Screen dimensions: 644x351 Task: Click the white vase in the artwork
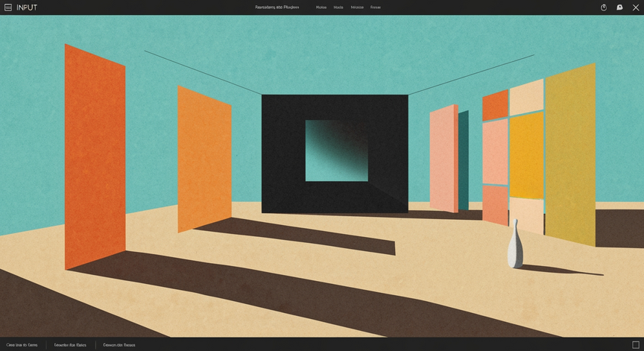515,244
